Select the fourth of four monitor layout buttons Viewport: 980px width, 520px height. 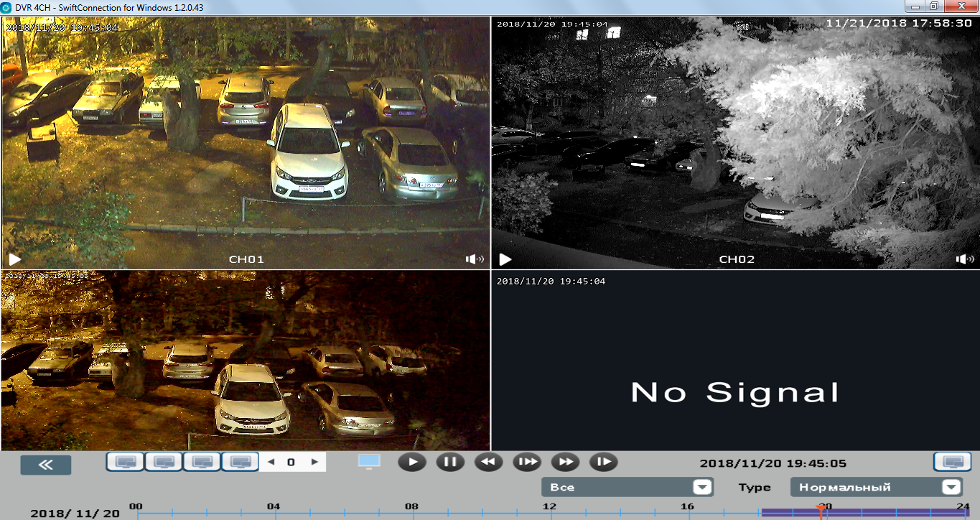pyautogui.click(x=241, y=462)
